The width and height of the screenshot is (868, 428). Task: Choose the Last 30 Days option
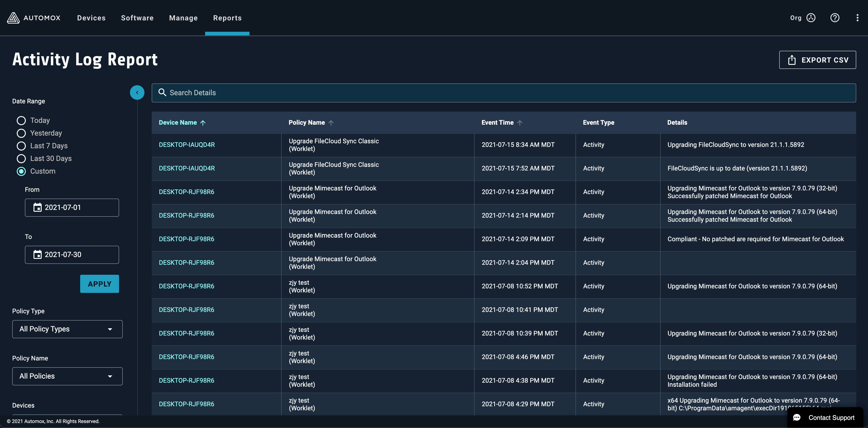click(21, 158)
